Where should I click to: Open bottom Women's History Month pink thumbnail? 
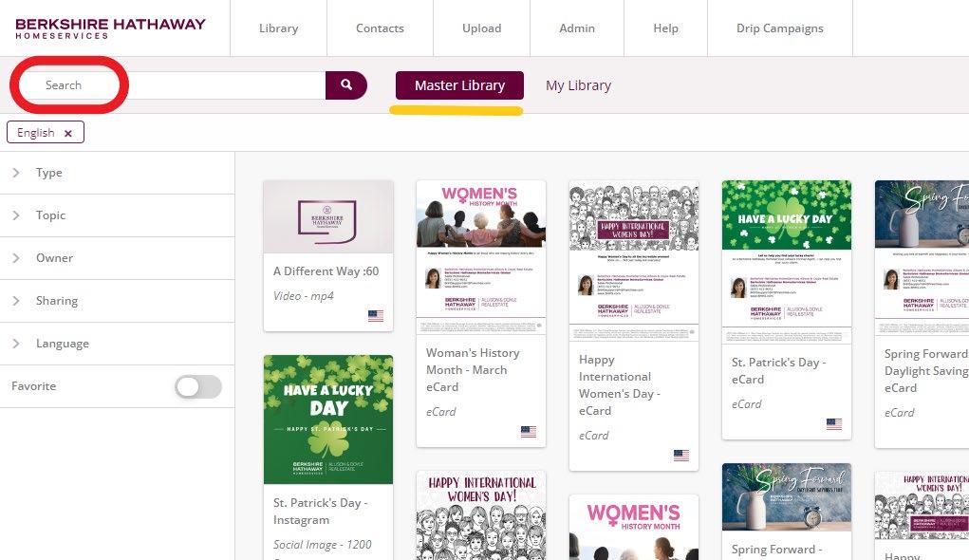pos(634,527)
